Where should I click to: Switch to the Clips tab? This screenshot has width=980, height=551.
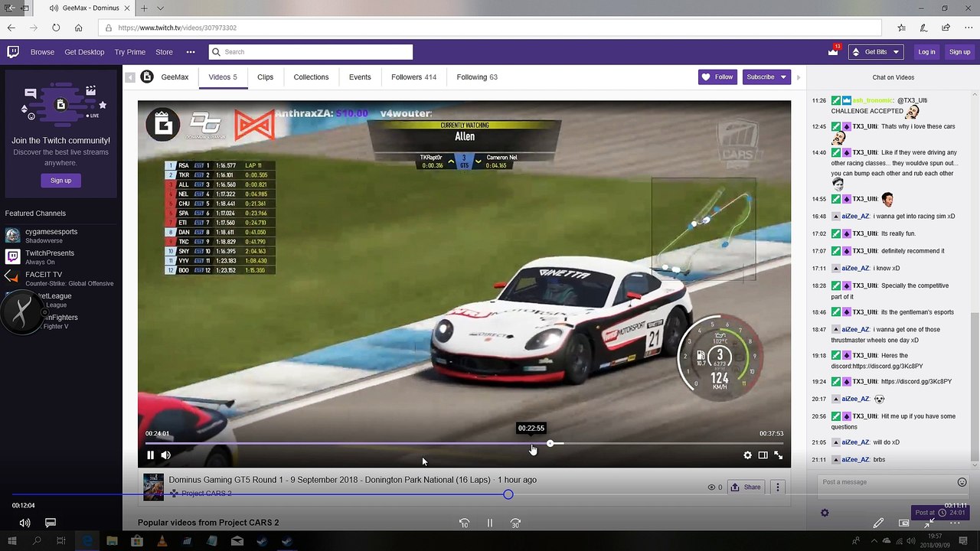pos(266,77)
